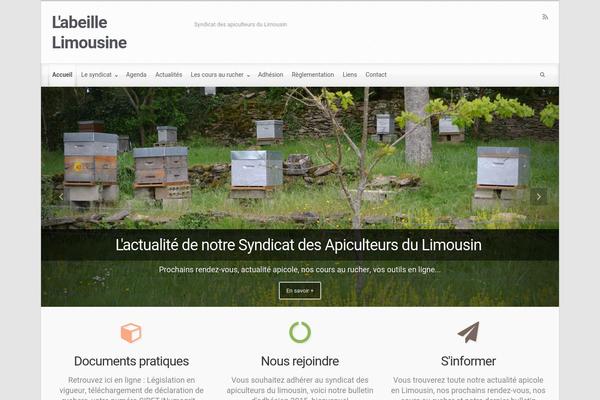The height and width of the screenshot is (400, 600).
Task: Click the En savoir + button
Action: [300, 291]
